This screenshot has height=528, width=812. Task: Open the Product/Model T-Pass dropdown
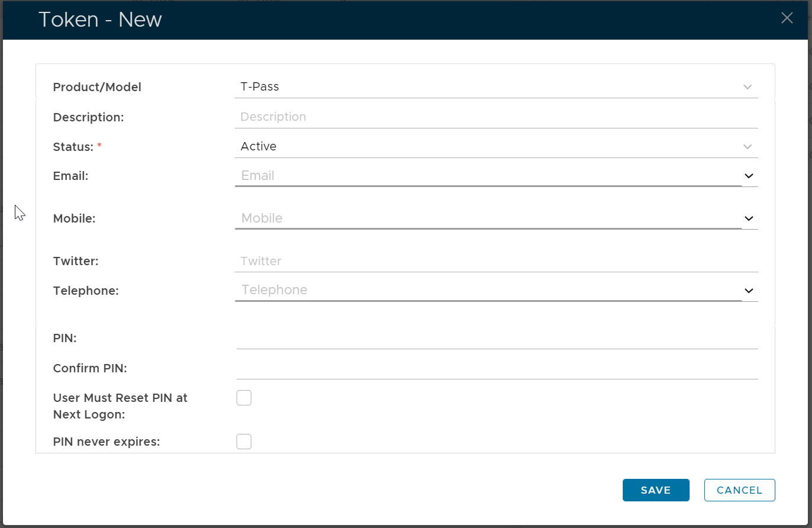(485, 87)
